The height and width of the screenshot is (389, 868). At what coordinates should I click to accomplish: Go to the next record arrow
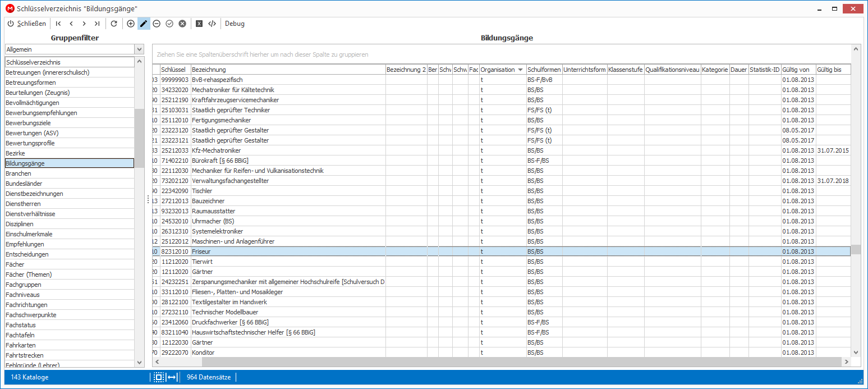point(84,24)
